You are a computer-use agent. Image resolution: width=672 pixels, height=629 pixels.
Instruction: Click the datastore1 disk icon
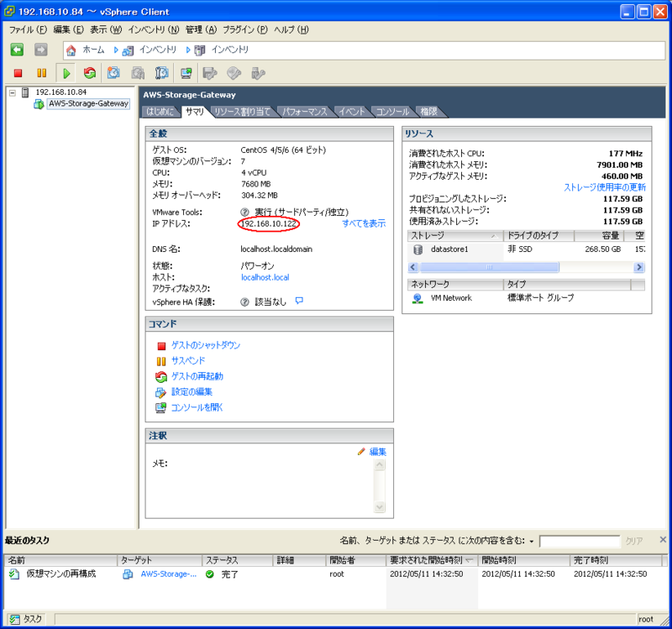417,249
